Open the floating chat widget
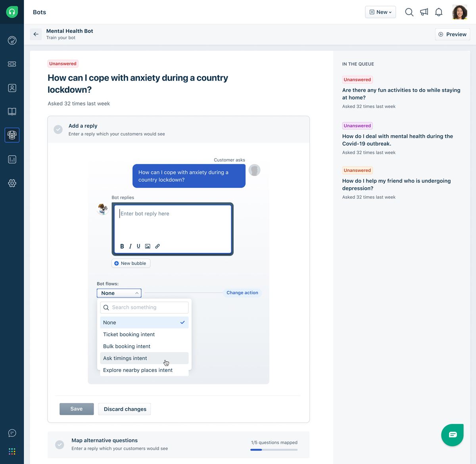The image size is (476, 464). click(452, 435)
